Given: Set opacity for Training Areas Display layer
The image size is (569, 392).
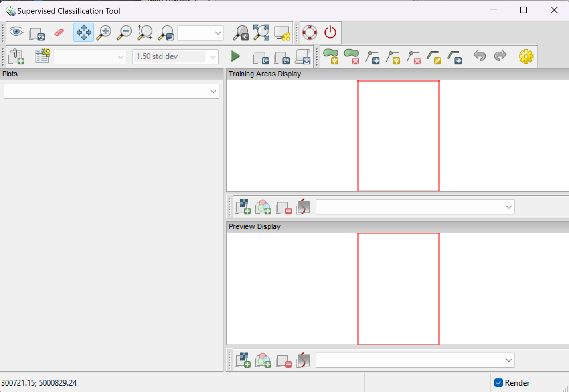Looking at the screenshot, I should [x=303, y=207].
